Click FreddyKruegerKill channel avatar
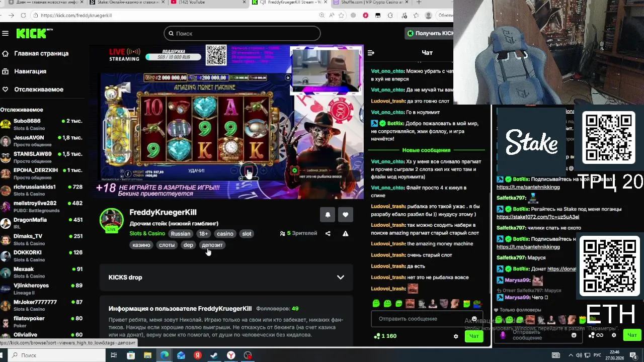 pos(111,220)
